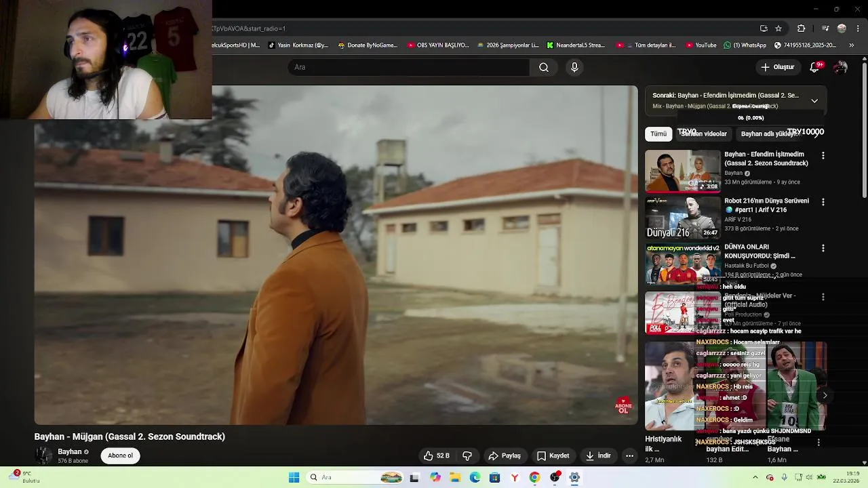Open Windows Start menu

pyautogui.click(x=294, y=477)
